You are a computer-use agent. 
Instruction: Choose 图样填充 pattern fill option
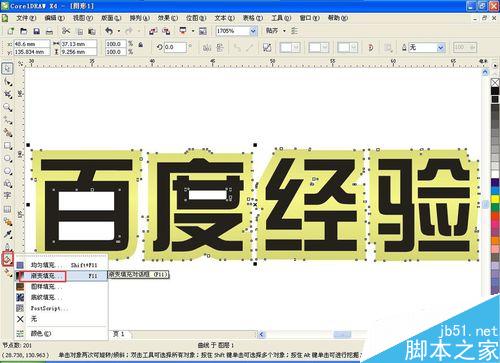[61, 287]
